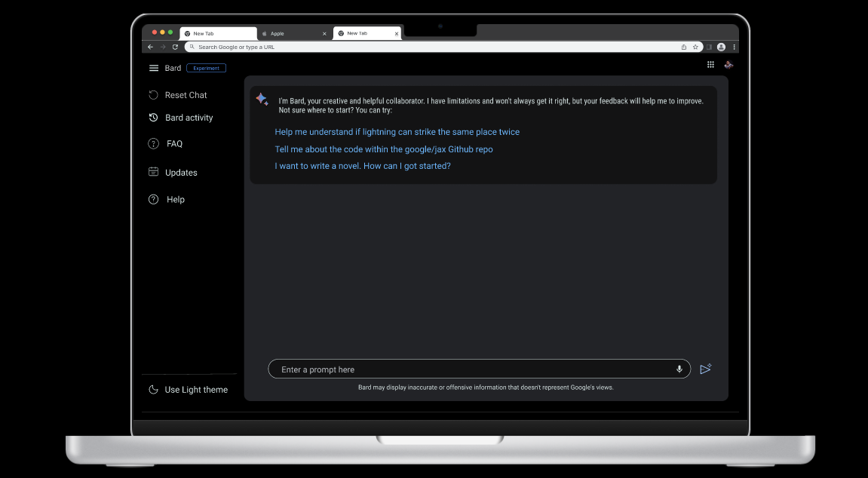Click the Experiment badge
Screen dimensions: 868x478
206,68
